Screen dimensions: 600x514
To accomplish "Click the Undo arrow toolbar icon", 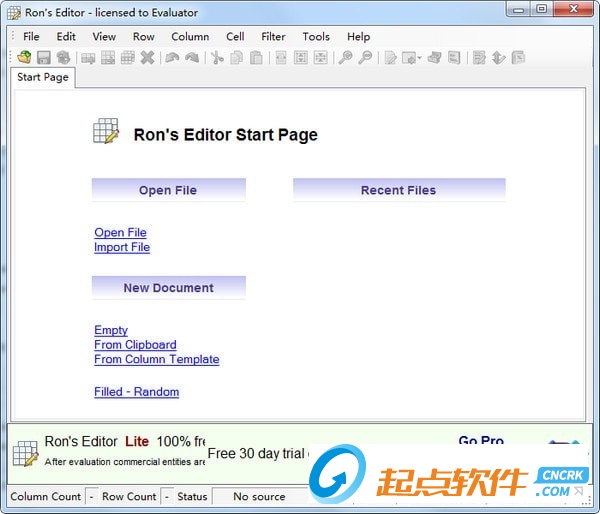I will click(x=172, y=58).
